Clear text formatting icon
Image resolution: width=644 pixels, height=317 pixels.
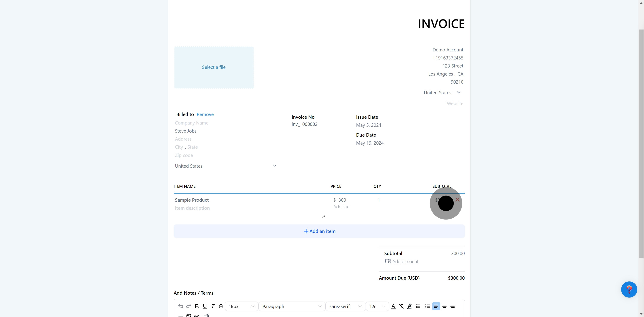point(401,306)
